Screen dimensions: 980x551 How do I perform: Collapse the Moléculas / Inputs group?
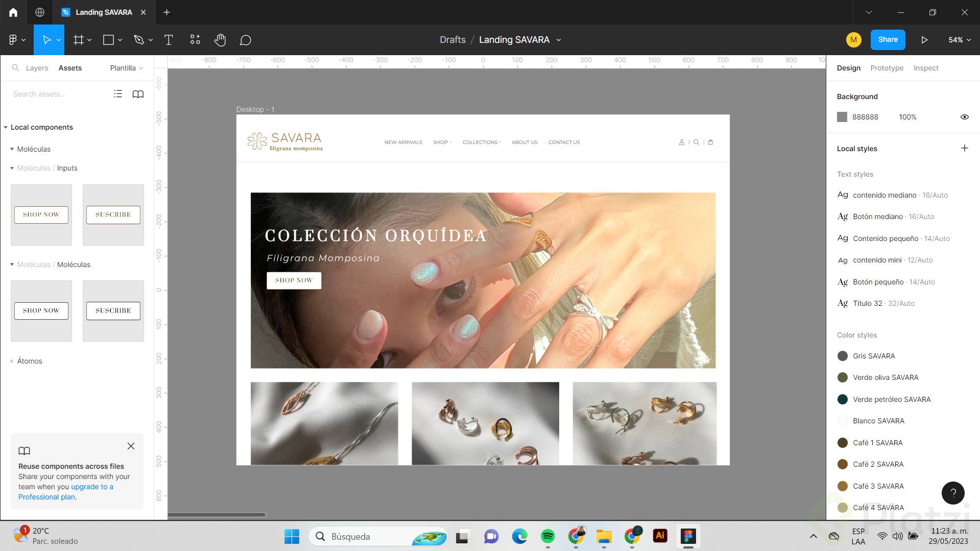coord(12,168)
